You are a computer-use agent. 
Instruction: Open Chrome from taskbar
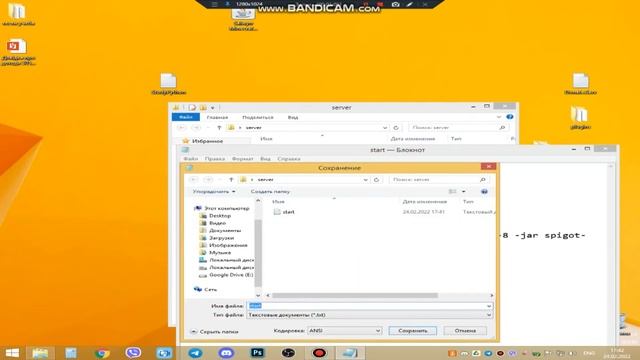(x=102, y=353)
